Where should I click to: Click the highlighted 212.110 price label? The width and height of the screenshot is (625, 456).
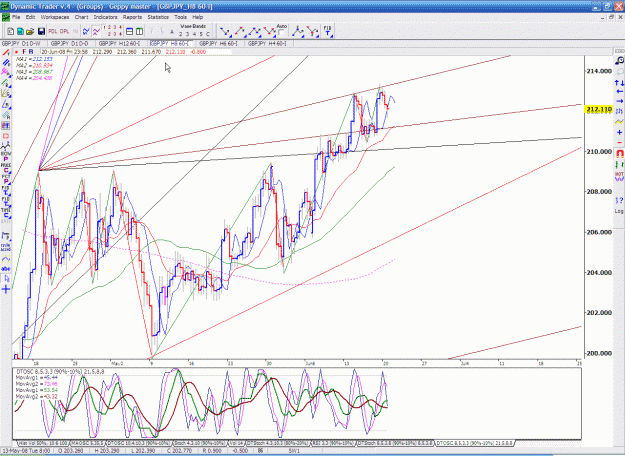[x=599, y=109]
